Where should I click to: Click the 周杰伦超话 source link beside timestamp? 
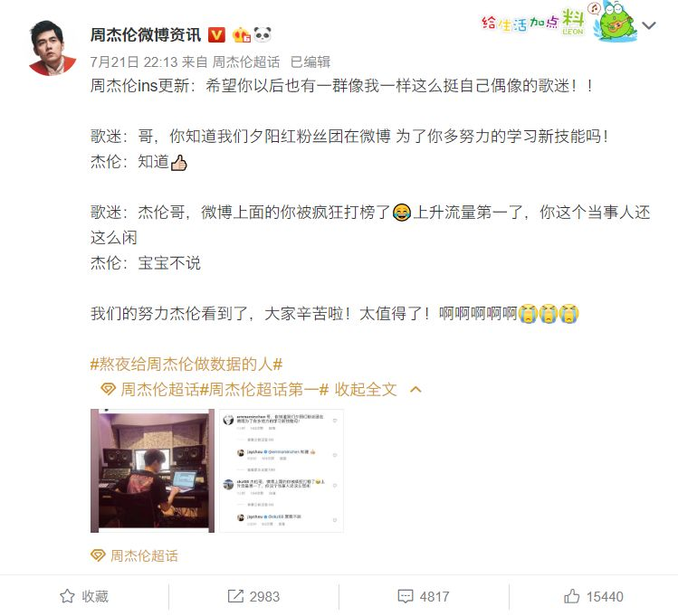pos(246,62)
